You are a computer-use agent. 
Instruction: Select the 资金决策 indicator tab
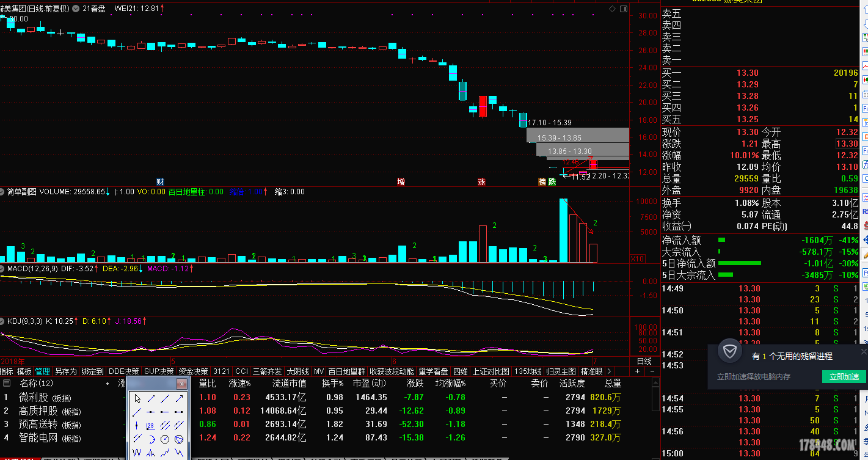(194, 371)
